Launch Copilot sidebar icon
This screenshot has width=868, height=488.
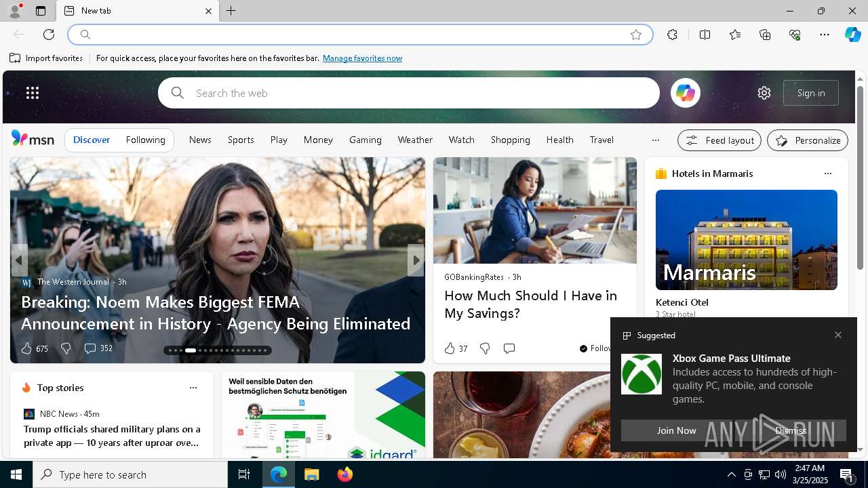pos(852,35)
